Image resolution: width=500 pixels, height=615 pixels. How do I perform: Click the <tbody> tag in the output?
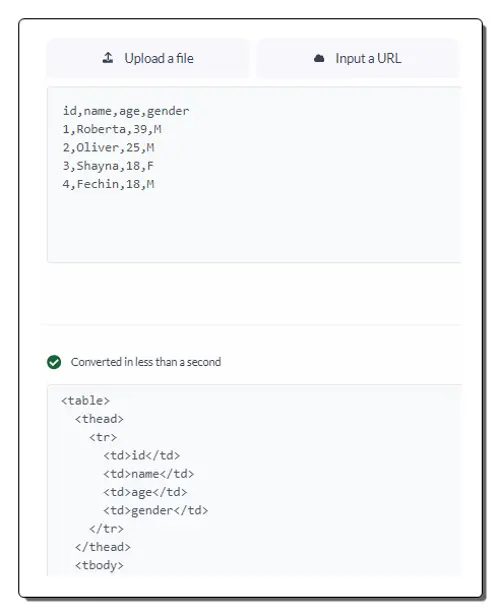point(99,566)
